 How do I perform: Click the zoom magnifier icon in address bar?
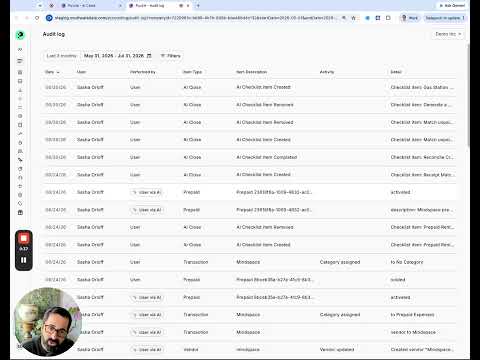344,18
